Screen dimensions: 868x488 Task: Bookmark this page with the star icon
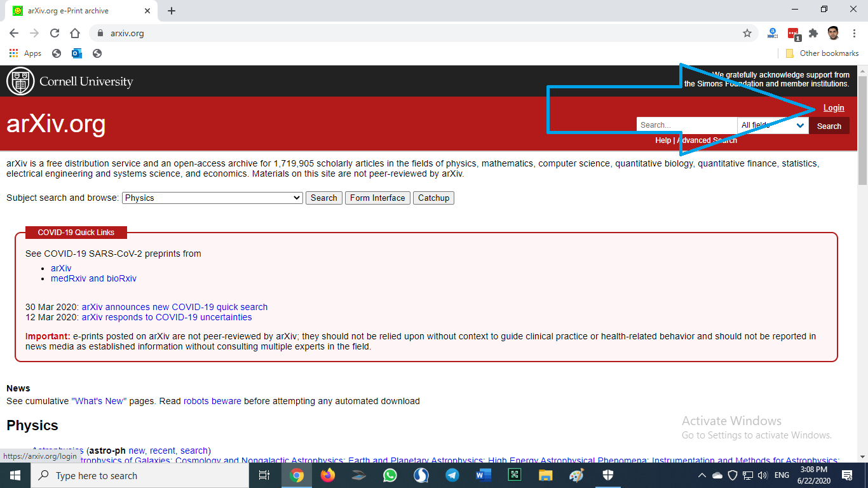tap(747, 33)
